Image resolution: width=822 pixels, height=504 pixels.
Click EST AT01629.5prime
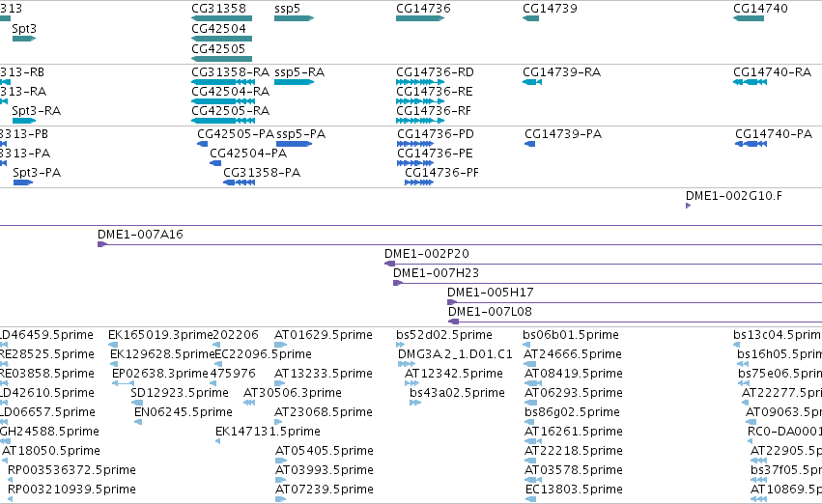(x=324, y=335)
